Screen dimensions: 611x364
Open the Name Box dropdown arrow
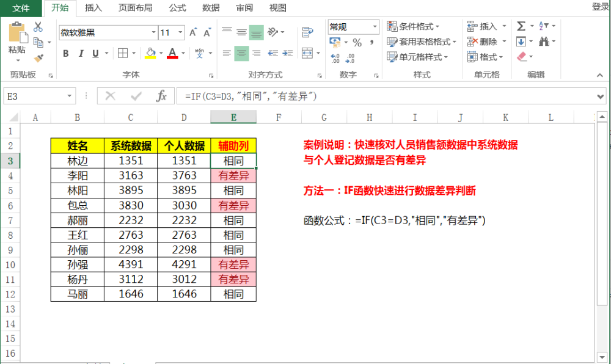pyautogui.click(x=70, y=96)
